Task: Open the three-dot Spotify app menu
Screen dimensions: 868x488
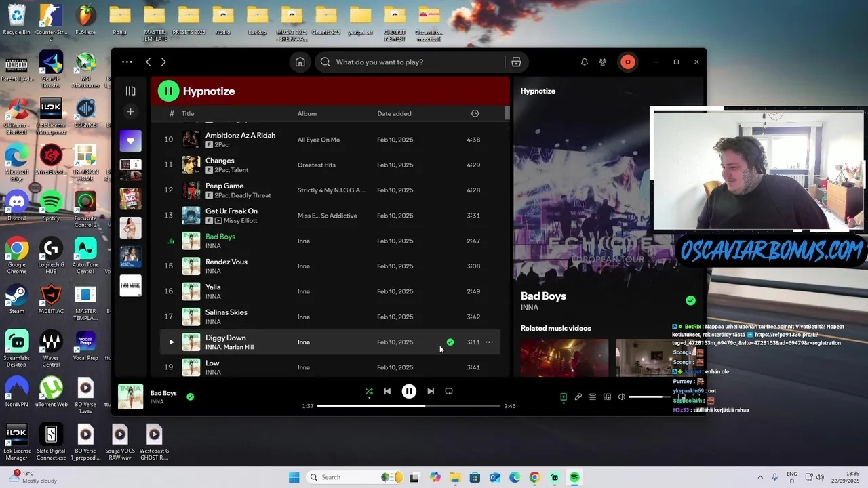Action: [127, 62]
